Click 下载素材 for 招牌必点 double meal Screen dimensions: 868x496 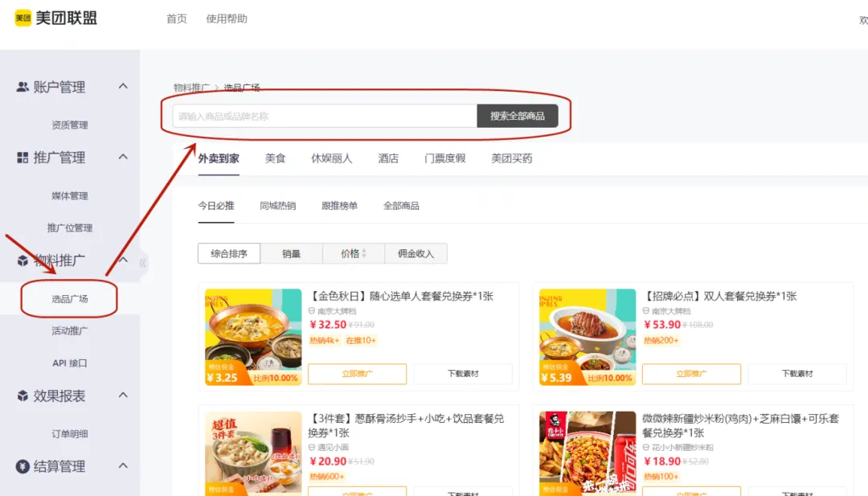tap(797, 374)
